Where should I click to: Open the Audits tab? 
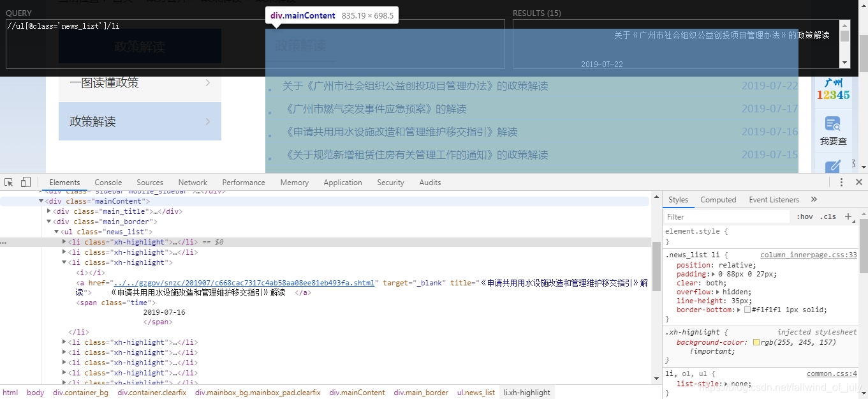[430, 182]
